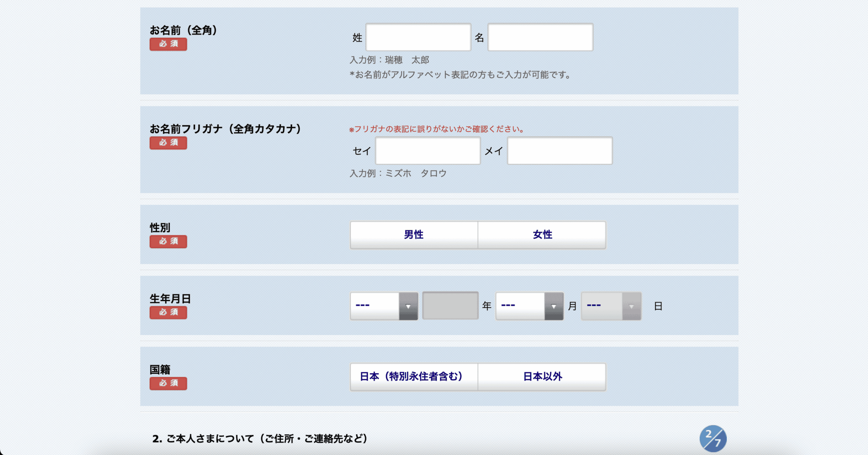The width and height of the screenshot is (868, 455).
Task: Click the 必須 badge under お名前フリガナ
Action: coord(168,143)
